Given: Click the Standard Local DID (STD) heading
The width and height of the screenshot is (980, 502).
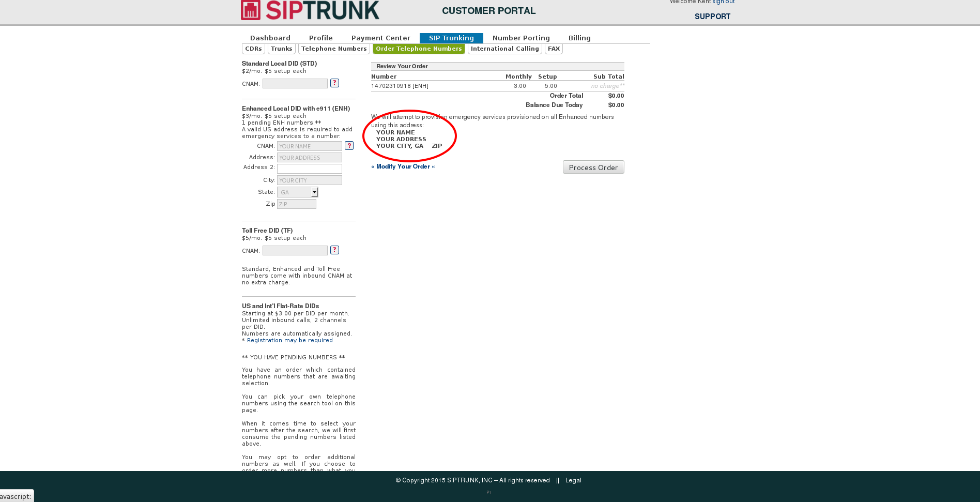Looking at the screenshot, I should point(279,64).
